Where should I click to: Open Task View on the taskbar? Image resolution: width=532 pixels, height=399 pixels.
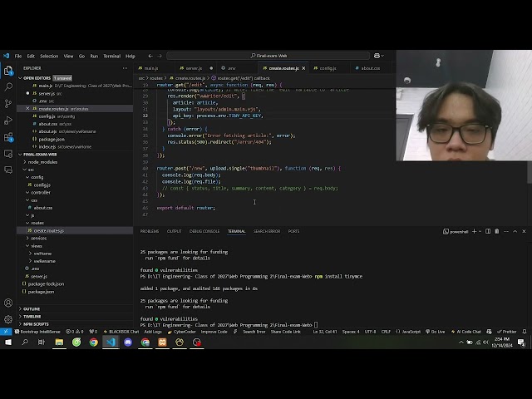pos(42,342)
